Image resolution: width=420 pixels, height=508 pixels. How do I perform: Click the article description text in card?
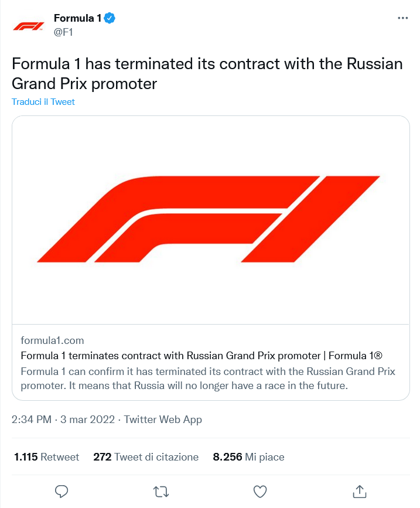(x=208, y=379)
